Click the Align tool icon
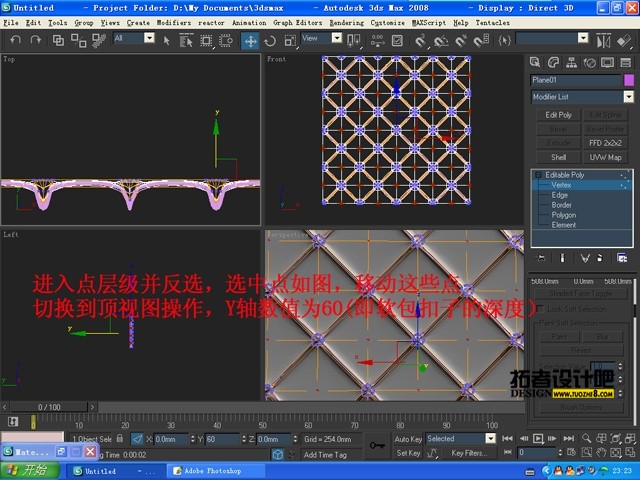This screenshot has width=640, height=480. pos(624,40)
